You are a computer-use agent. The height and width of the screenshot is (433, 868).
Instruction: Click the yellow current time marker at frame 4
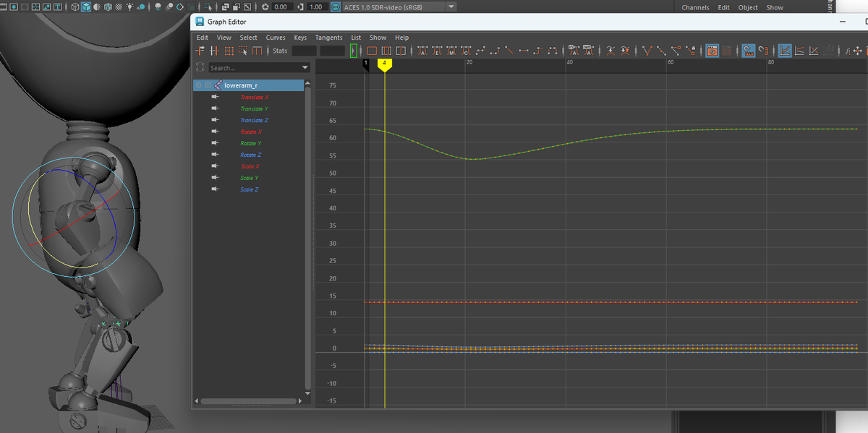tap(385, 64)
